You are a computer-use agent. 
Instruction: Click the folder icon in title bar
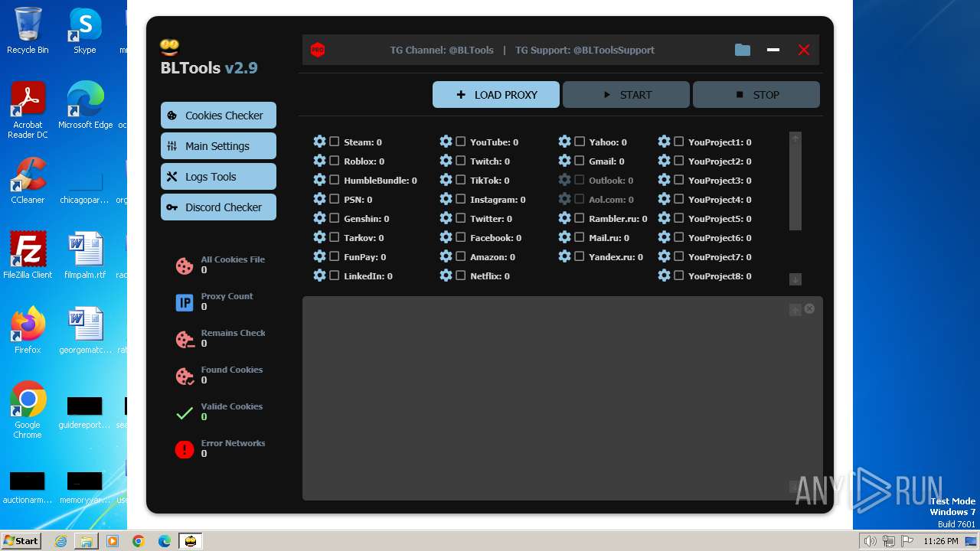pyautogui.click(x=743, y=50)
